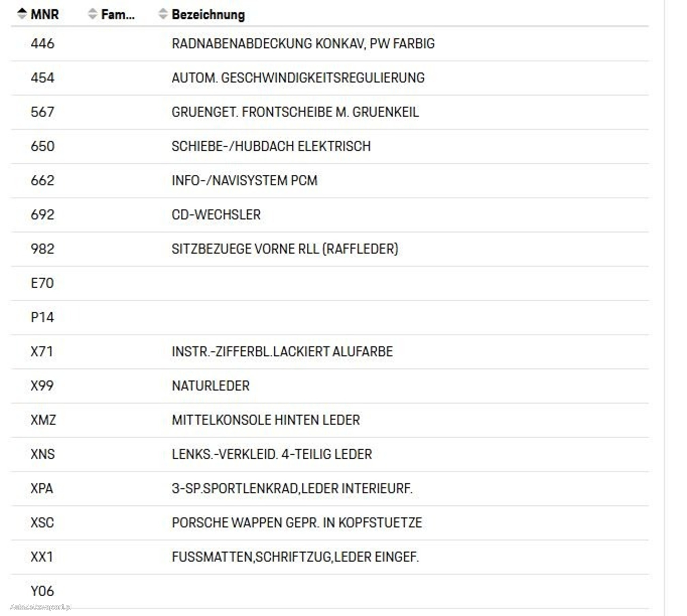
Task: Select the P14 code cell
Action: tap(42, 318)
